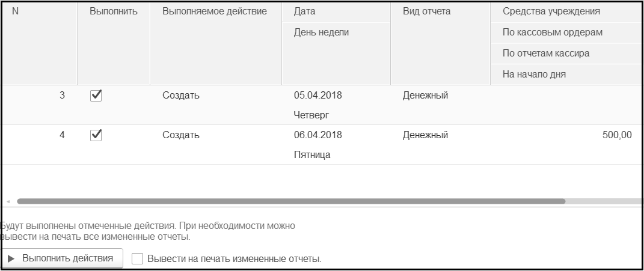The image size is (644, 271).
Task: Click the Средства учреждения column header
Action: point(551,11)
